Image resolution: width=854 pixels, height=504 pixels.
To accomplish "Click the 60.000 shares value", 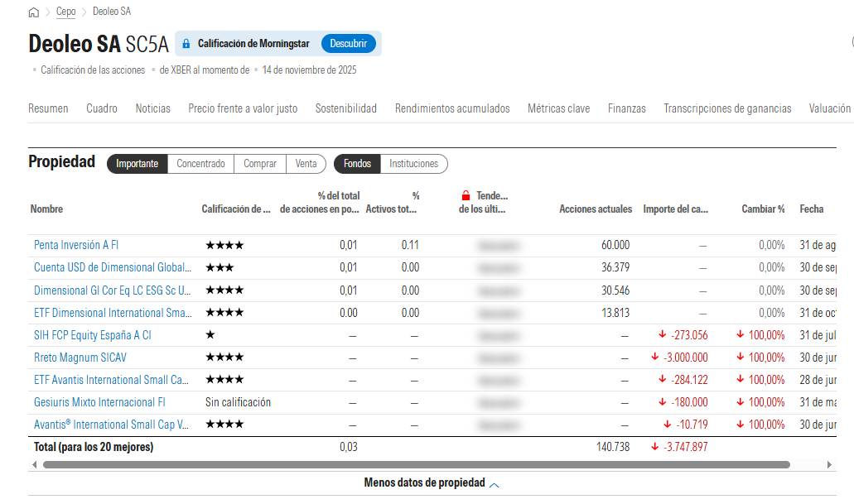I will click(615, 245).
